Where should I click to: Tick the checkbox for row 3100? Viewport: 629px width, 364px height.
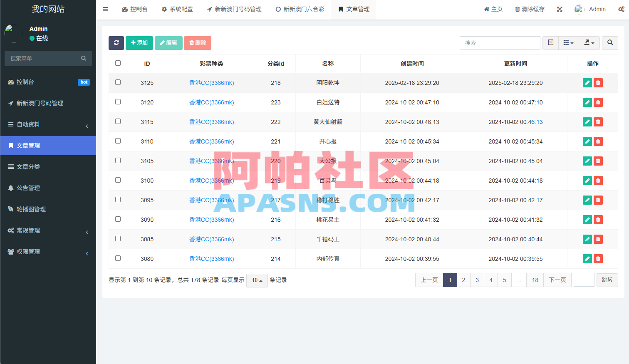(118, 180)
